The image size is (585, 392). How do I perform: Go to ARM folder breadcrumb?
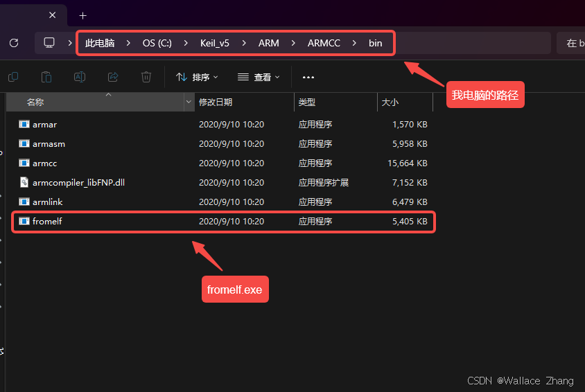coord(269,43)
